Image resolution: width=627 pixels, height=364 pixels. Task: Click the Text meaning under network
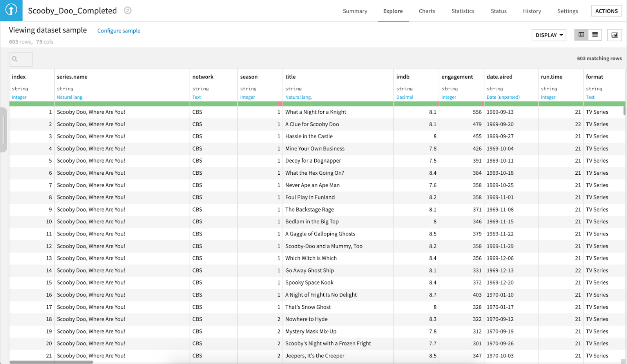[x=196, y=97]
